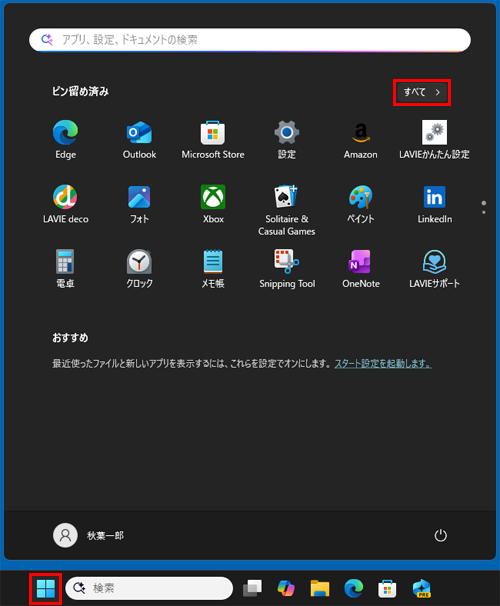Launch Outlook from pinned apps
500x606 pixels.
pos(139,140)
